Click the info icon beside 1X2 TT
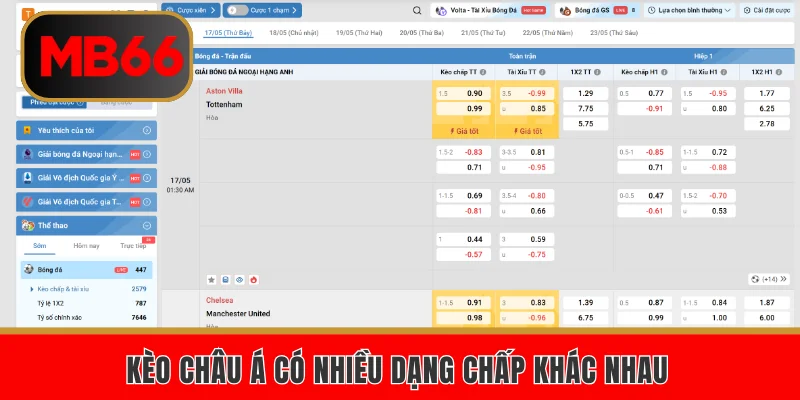This screenshot has width=800, height=400. coord(597,72)
